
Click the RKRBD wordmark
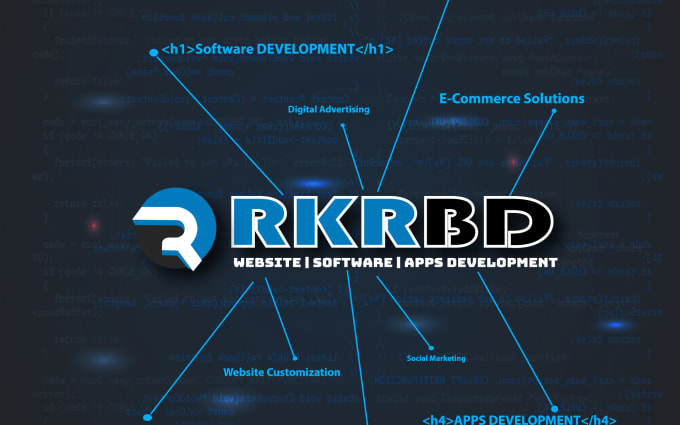(392, 222)
